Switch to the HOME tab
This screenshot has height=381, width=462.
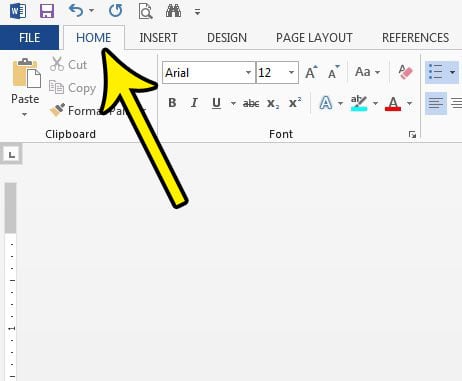[x=94, y=38]
